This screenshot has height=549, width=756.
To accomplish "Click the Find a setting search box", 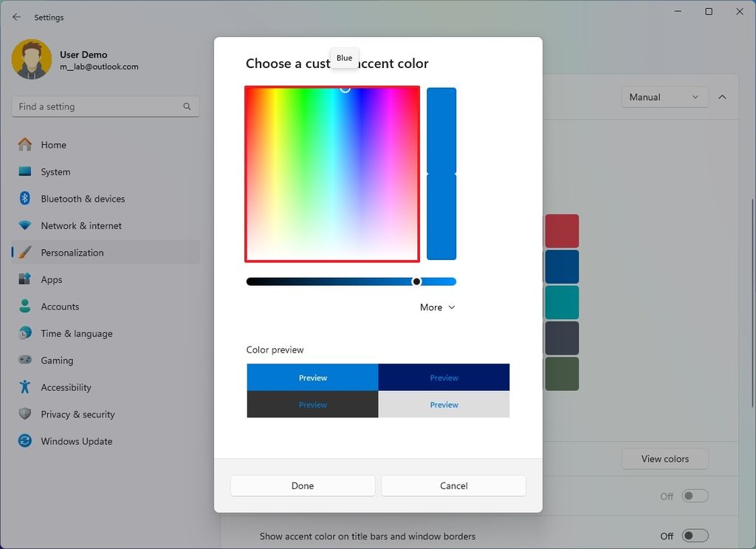I will click(105, 106).
